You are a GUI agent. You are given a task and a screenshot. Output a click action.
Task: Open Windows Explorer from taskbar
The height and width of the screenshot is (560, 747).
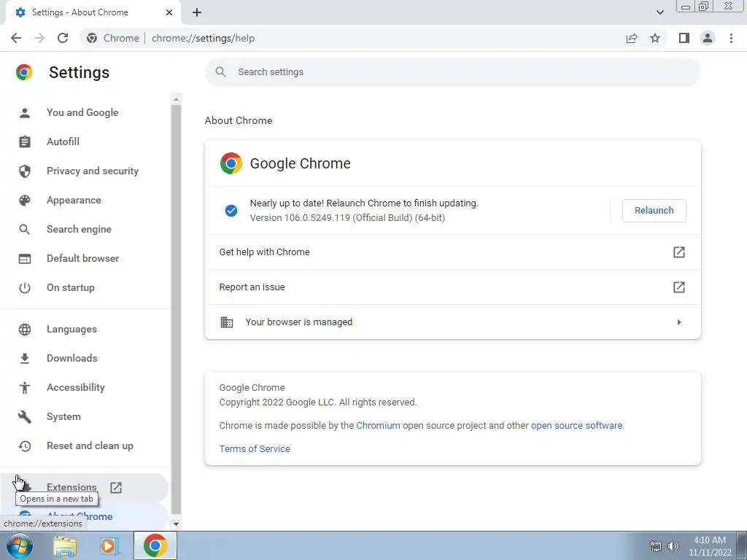pos(65,545)
